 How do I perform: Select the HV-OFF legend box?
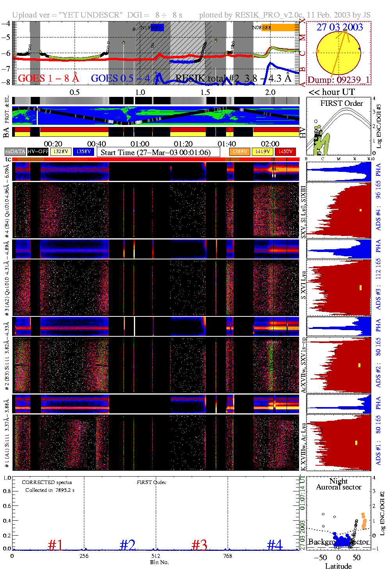(x=38, y=152)
